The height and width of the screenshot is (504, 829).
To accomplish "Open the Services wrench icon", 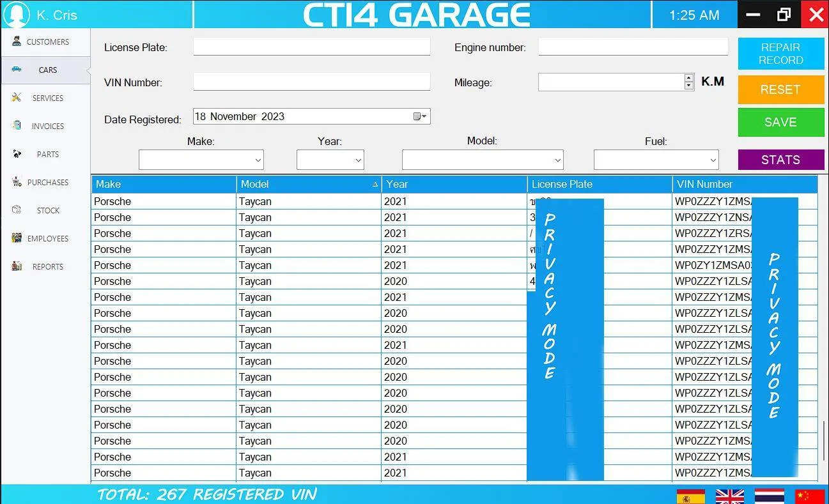I will coord(17,97).
